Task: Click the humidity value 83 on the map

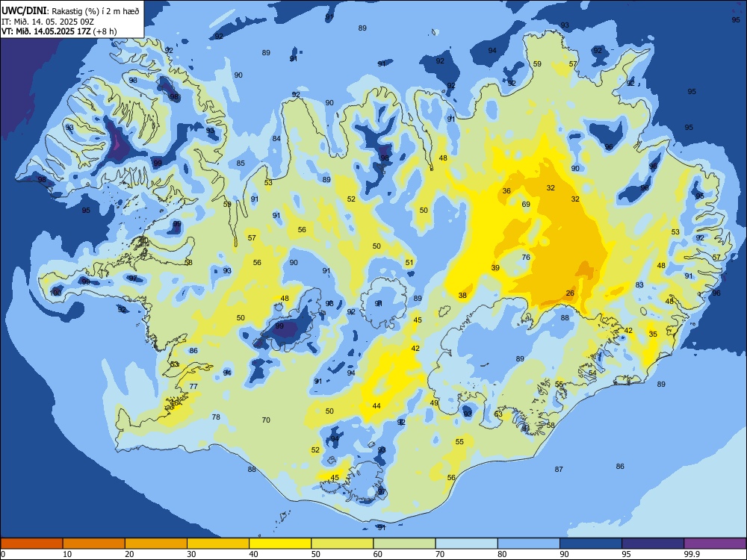Action: [639, 284]
